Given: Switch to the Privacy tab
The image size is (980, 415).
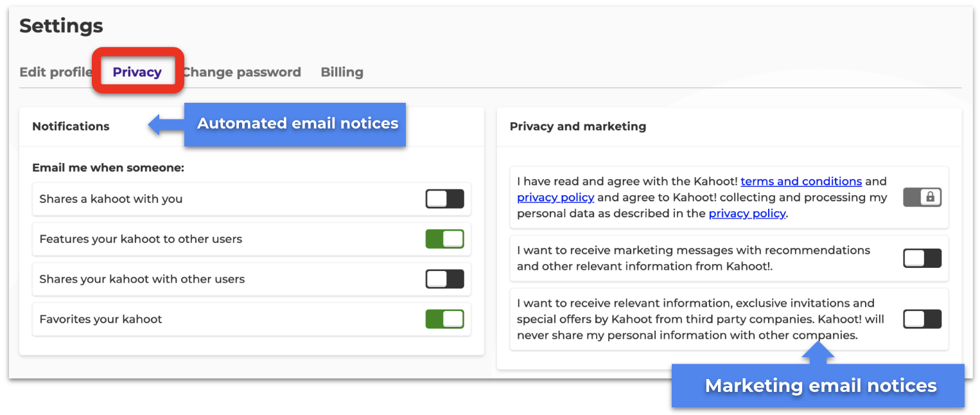Looking at the screenshot, I should point(137,72).
